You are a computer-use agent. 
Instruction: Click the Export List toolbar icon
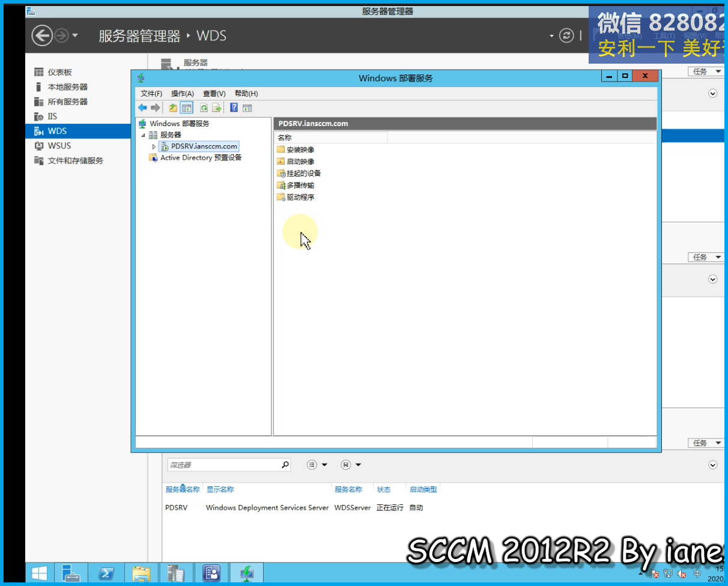[217, 107]
